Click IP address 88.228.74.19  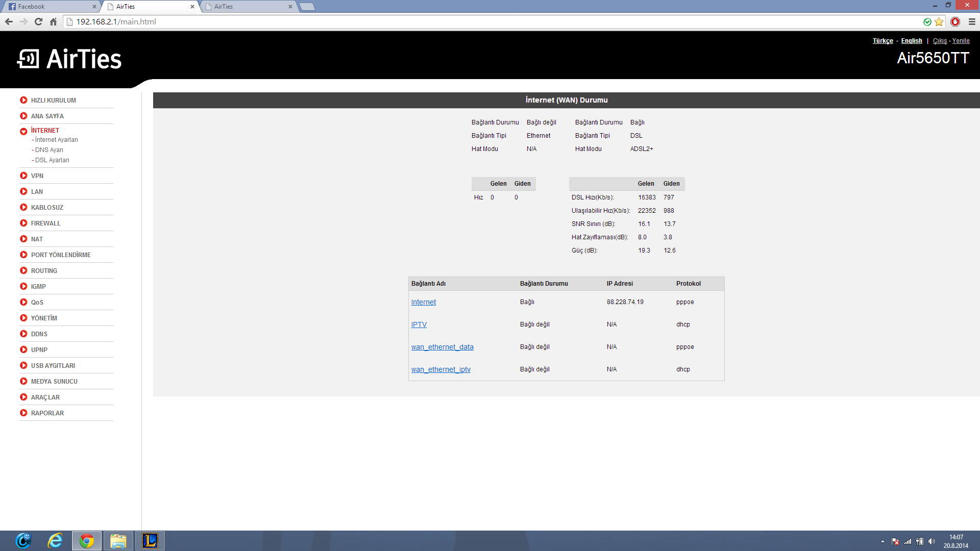pos(625,302)
